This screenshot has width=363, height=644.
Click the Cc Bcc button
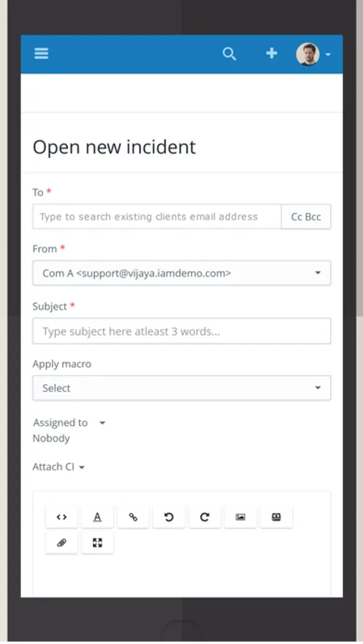(x=306, y=217)
